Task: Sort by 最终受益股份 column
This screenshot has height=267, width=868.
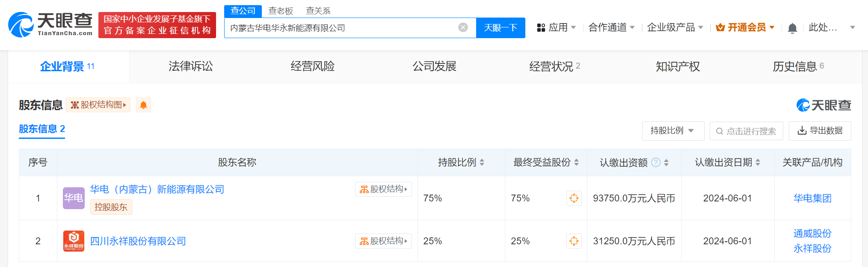Action: click(x=576, y=162)
